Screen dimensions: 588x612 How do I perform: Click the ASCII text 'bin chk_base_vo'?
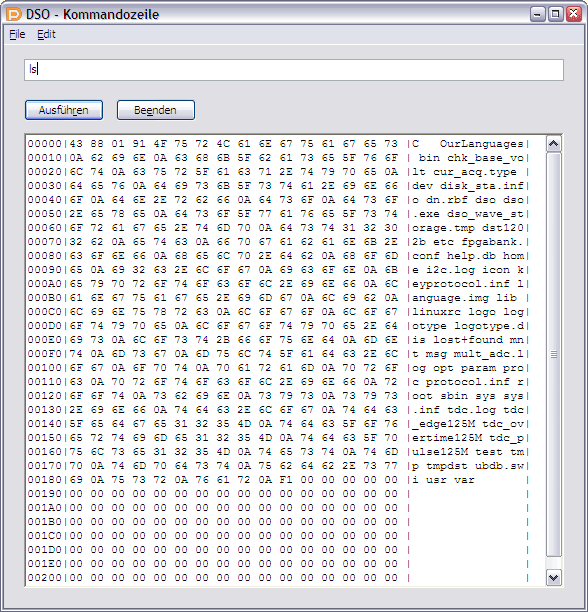pyautogui.click(x=471, y=158)
